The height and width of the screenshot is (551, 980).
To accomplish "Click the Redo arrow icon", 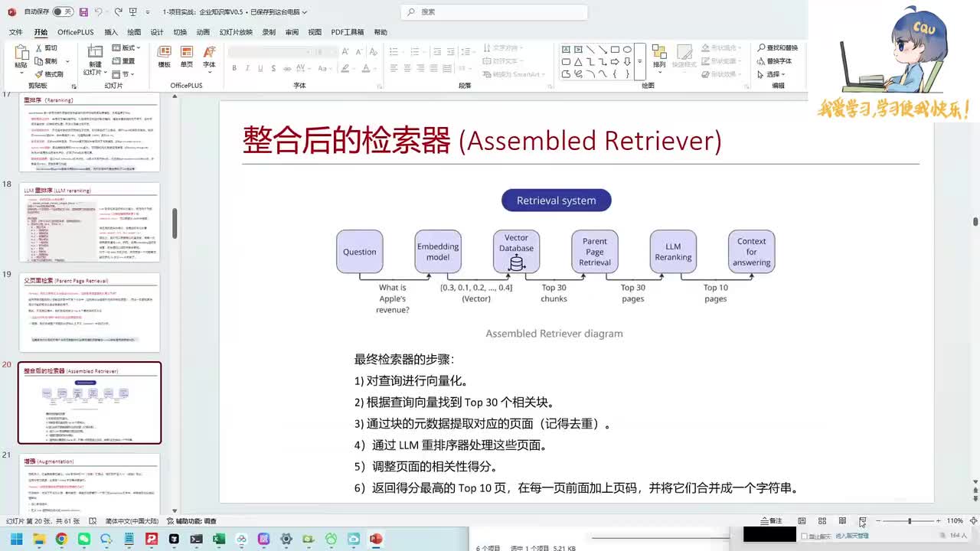I will coord(119,11).
